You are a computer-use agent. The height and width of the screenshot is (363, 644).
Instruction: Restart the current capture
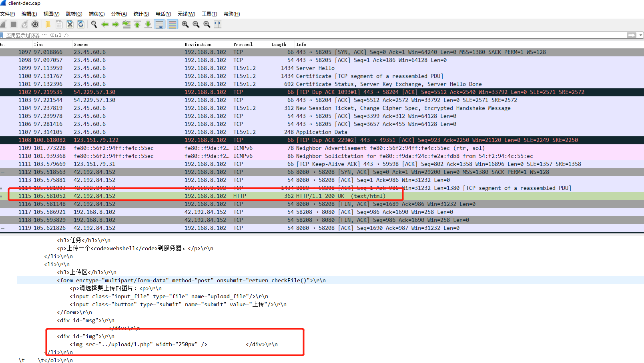24,24
